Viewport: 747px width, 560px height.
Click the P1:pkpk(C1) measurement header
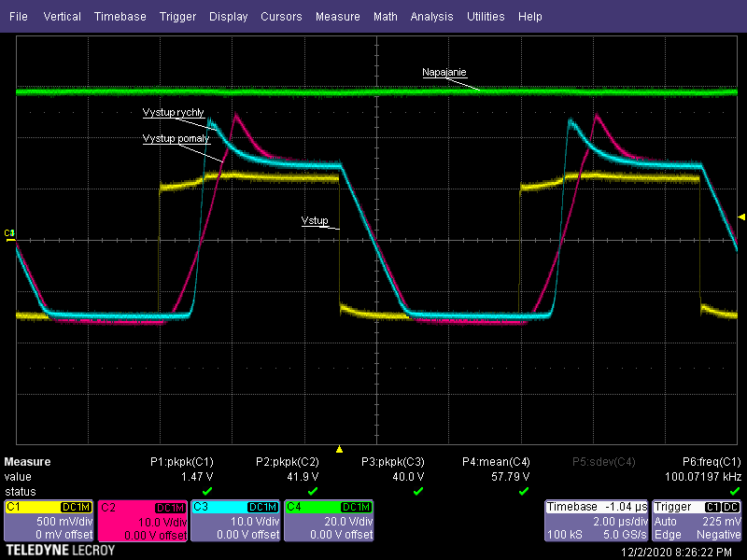coord(182,462)
